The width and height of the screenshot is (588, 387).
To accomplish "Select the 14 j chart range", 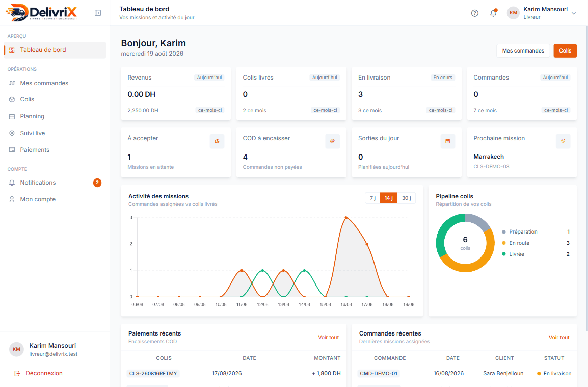I will click(388, 198).
